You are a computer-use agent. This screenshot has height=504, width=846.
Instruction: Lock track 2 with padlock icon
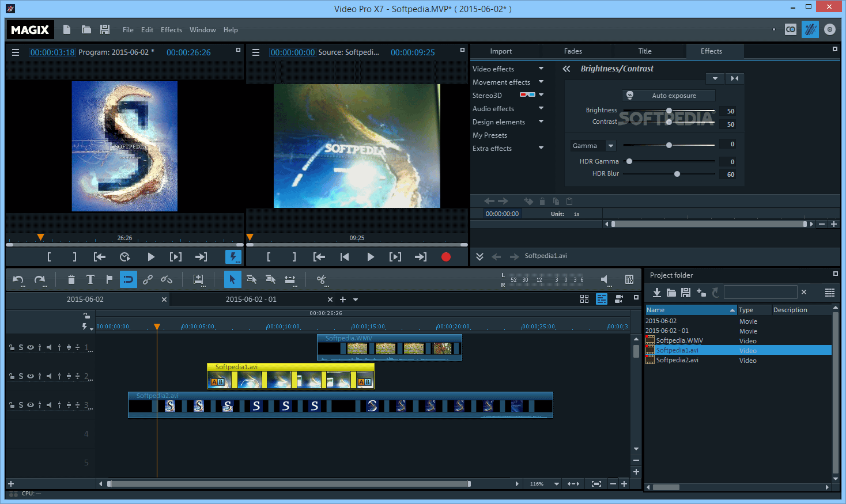(12, 376)
